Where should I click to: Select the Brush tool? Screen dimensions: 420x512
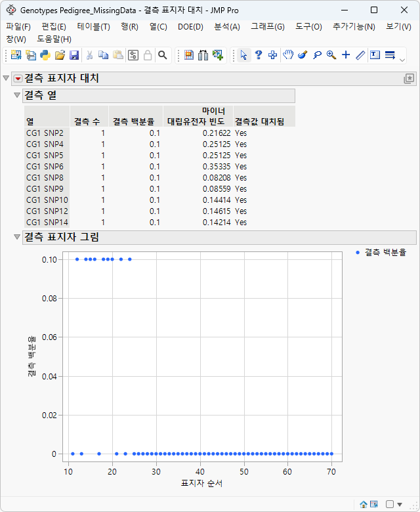303,55
